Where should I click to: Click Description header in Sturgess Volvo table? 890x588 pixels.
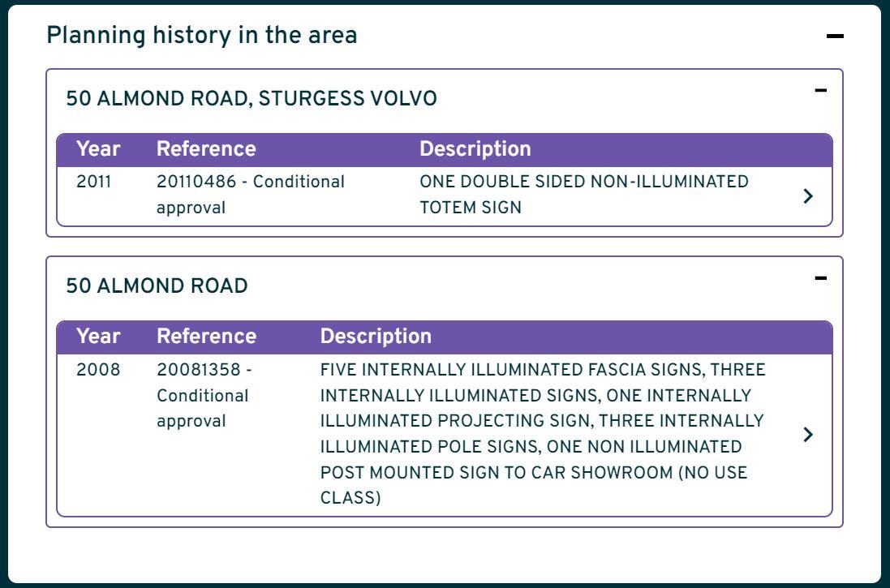[475, 149]
